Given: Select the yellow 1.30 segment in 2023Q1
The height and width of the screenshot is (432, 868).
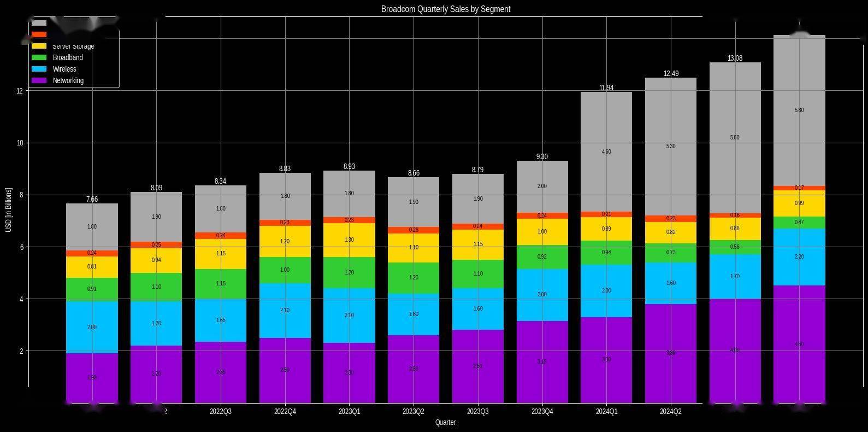Looking at the screenshot, I should [349, 240].
